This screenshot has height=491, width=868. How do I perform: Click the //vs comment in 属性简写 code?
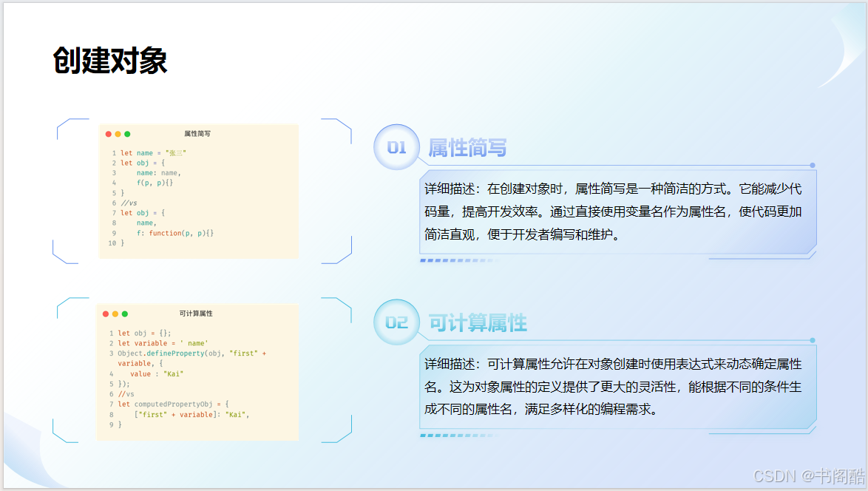pos(129,203)
